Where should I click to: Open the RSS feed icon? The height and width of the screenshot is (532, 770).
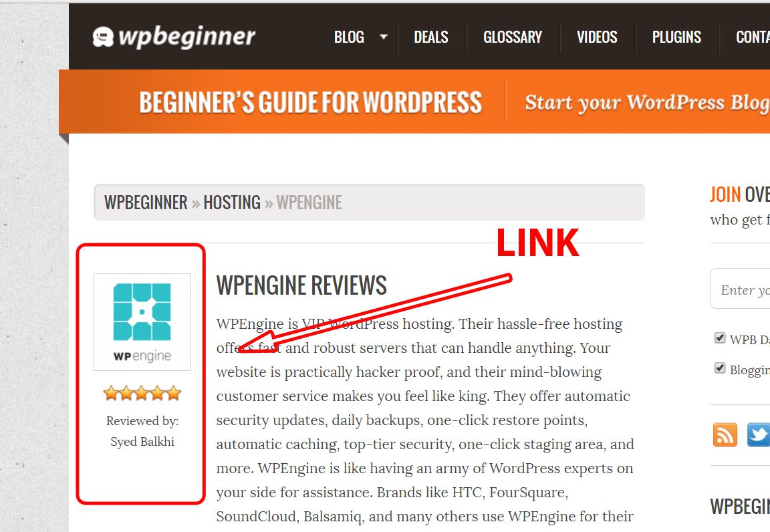(725, 434)
